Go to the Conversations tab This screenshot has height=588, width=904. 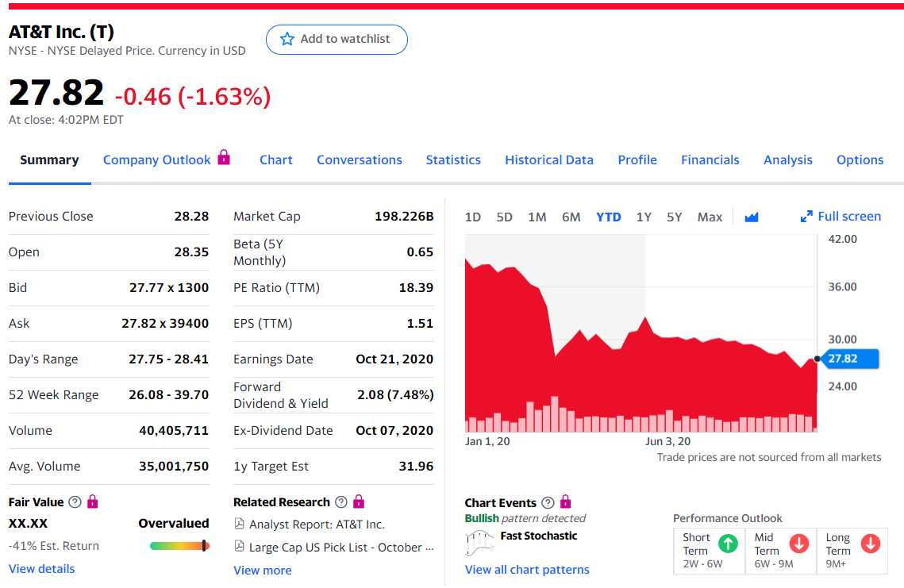360,160
